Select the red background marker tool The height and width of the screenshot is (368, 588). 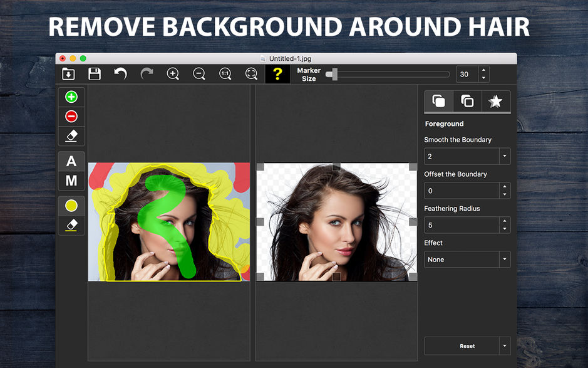(71, 116)
